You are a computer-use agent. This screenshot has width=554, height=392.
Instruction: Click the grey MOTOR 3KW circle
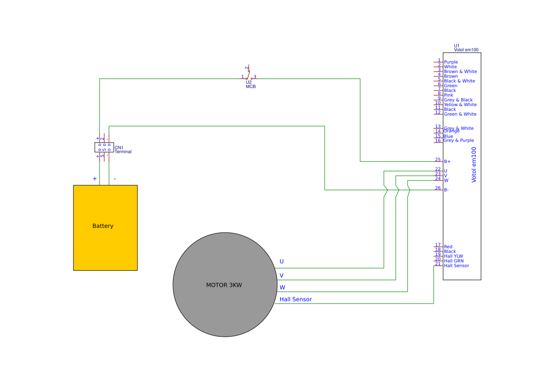point(225,285)
